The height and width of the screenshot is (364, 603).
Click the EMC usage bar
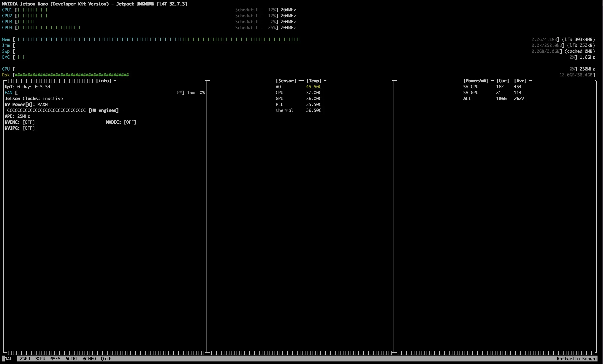(295, 57)
